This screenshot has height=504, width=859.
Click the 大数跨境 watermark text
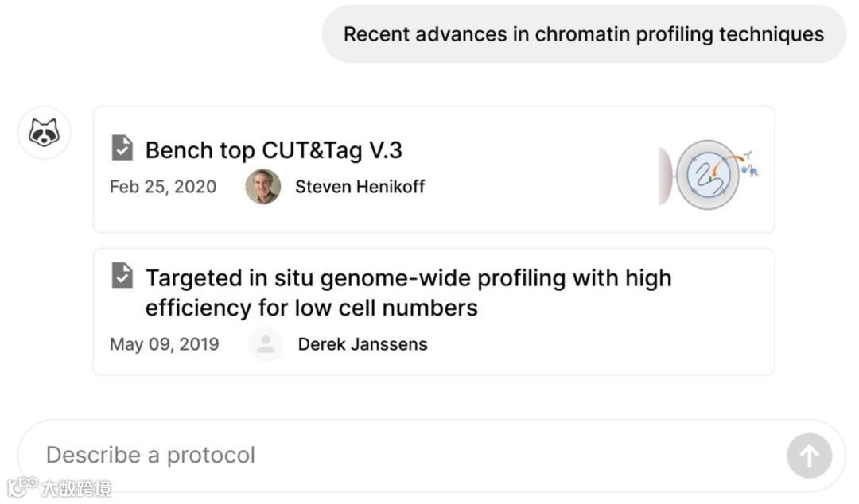[x=76, y=488]
